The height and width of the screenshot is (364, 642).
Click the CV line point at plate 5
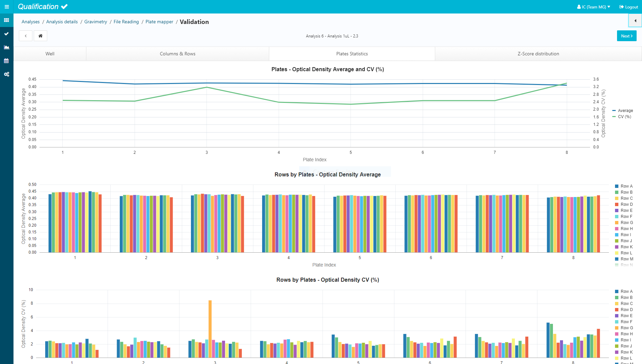(351, 104)
